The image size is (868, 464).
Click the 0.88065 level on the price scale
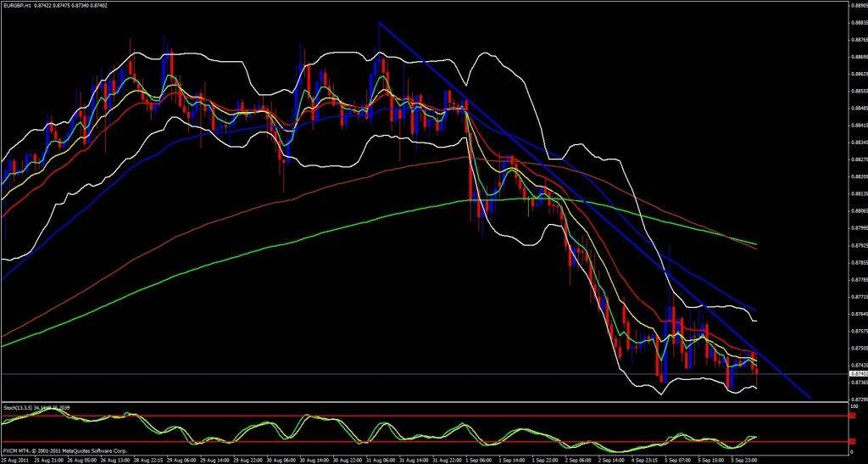pyautogui.click(x=858, y=210)
